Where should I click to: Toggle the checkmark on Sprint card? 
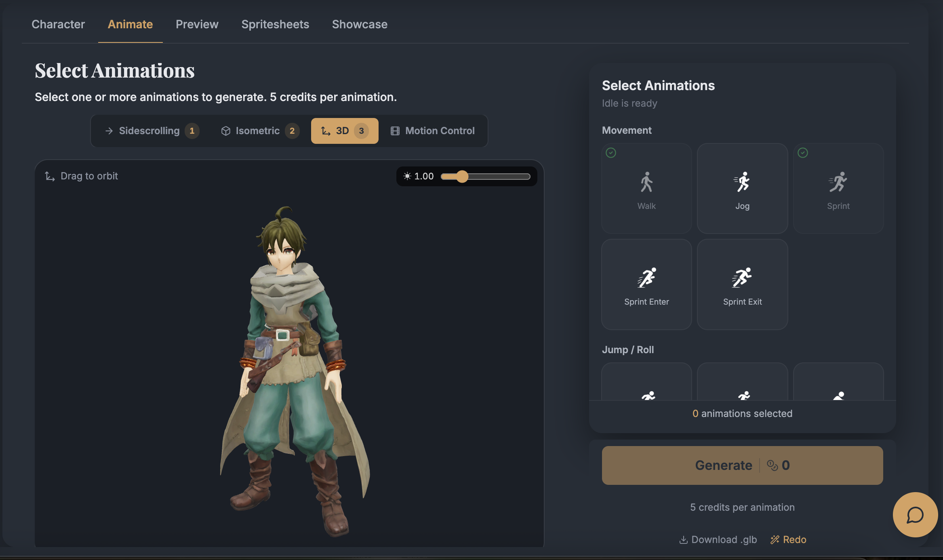(803, 153)
